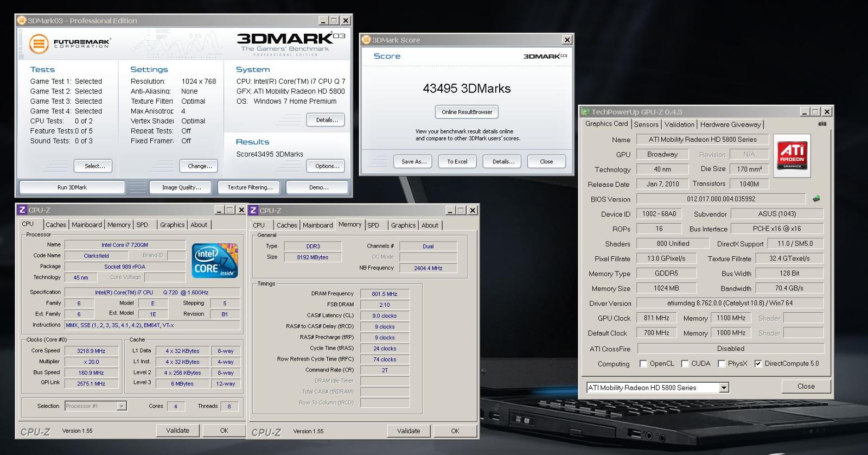Click the Texture Filtering button

click(250, 187)
